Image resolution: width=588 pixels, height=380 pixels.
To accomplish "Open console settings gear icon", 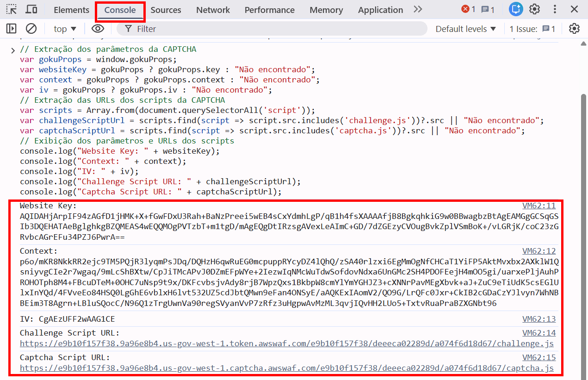I will [574, 29].
